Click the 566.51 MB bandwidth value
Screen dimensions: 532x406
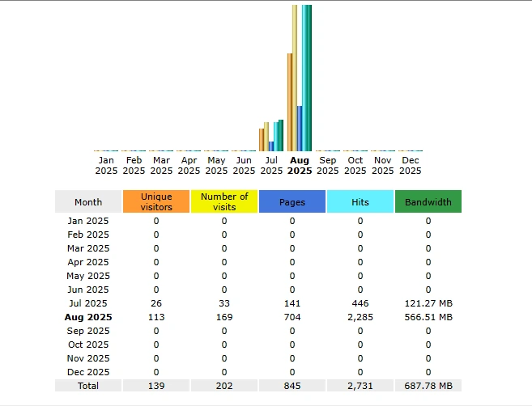[x=428, y=317]
